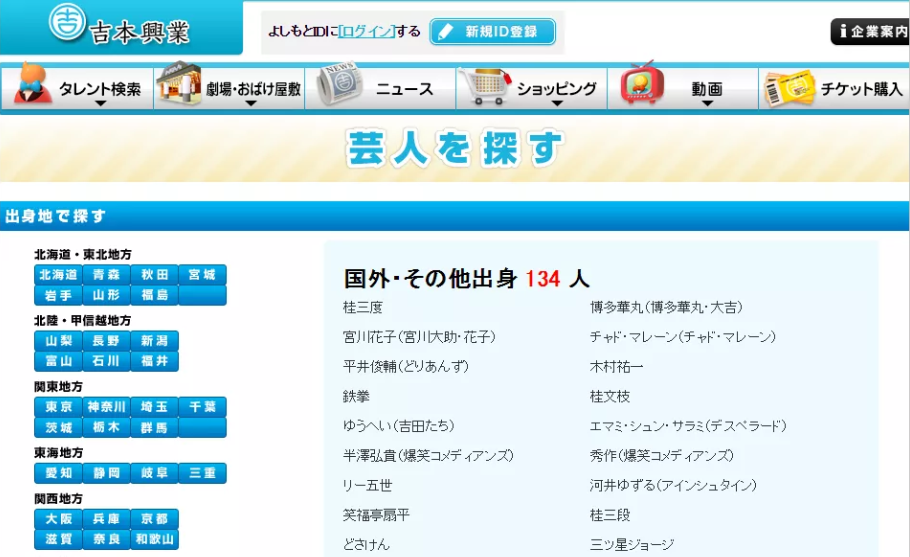Viewport: 910px width, 557px height.
Task: Select 埼玉 prefecture button
Action: pyautogui.click(x=154, y=407)
